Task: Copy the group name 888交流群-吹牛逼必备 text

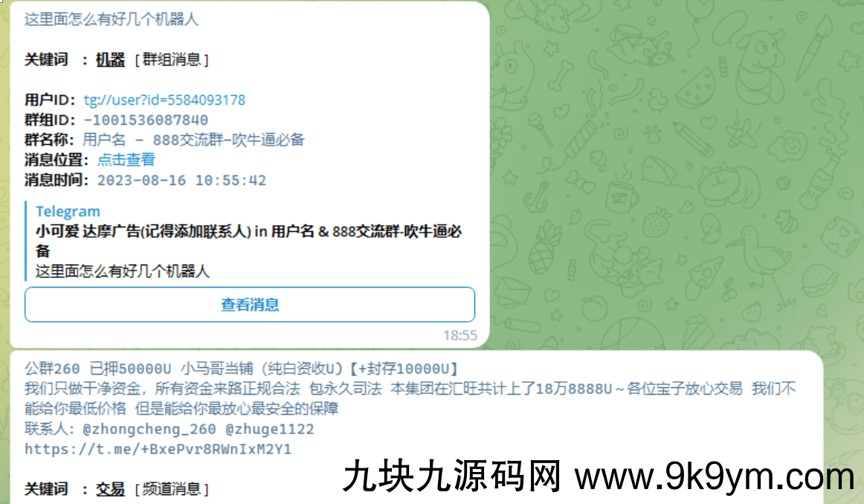Action: click(229, 140)
